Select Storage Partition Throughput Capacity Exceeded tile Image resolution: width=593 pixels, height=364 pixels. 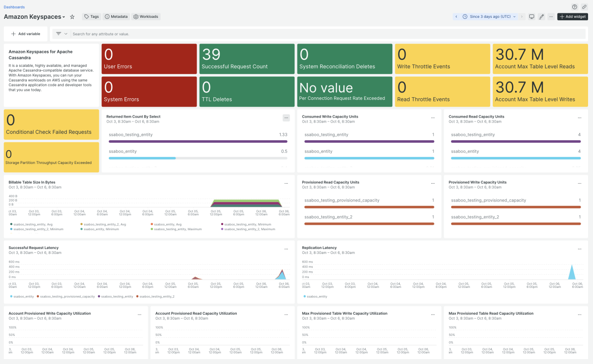coord(51,157)
